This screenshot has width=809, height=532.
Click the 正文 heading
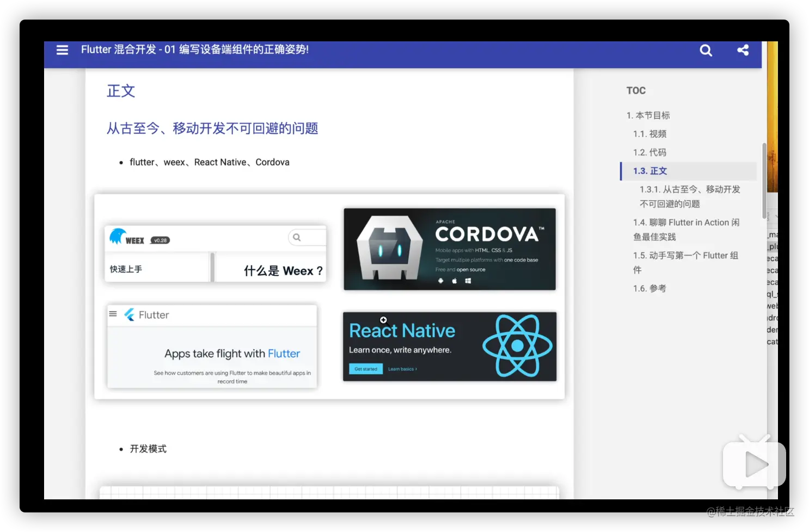coord(121,91)
